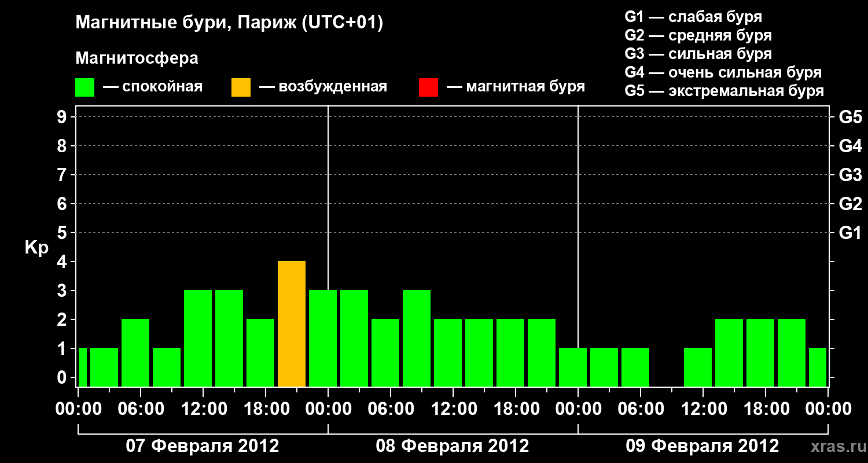This screenshot has height=463, width=868.
Task: Click the last green bar before 00:00 on 09 February
Action: click(818, 367)
